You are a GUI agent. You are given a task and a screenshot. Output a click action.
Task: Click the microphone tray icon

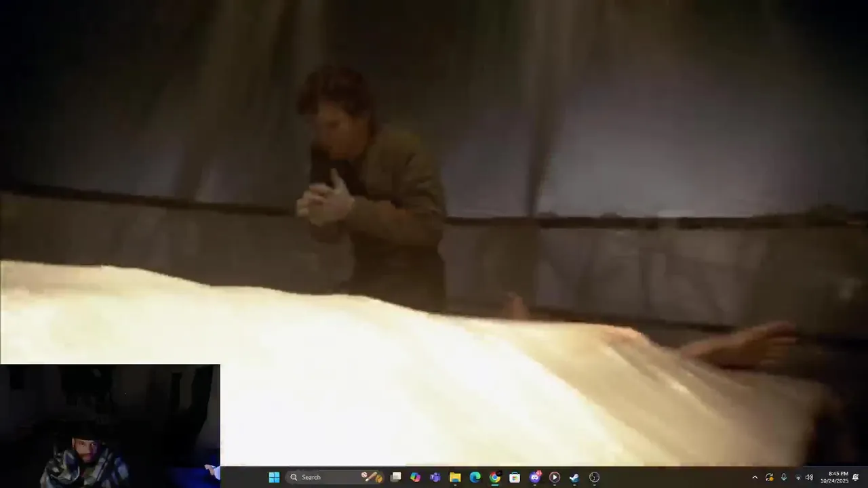click(783, 477)
